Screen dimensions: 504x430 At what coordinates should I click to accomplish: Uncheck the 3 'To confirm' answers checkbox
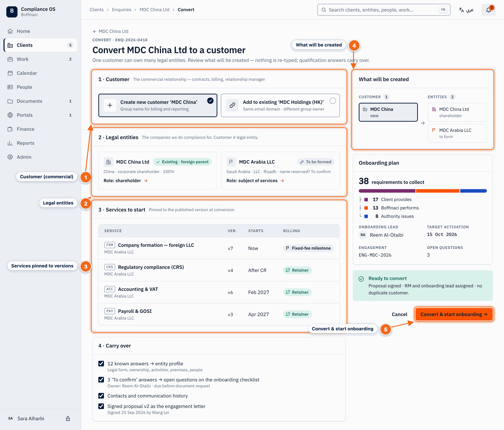coord(101,379)
